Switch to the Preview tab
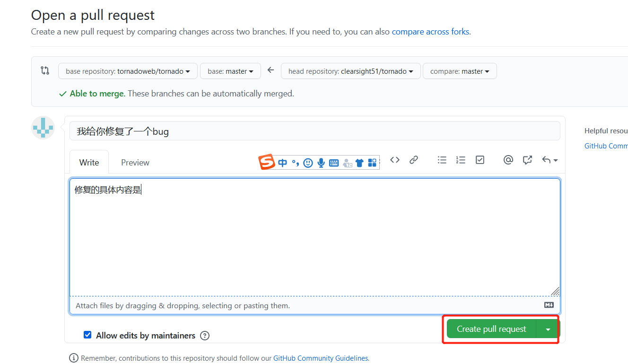 coord(135,162)
